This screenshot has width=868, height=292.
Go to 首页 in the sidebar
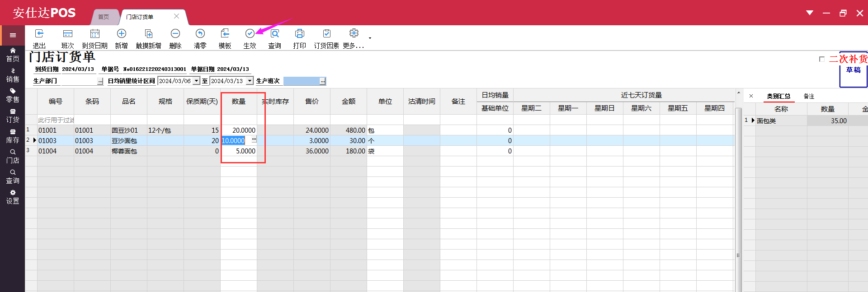point(13,55)
